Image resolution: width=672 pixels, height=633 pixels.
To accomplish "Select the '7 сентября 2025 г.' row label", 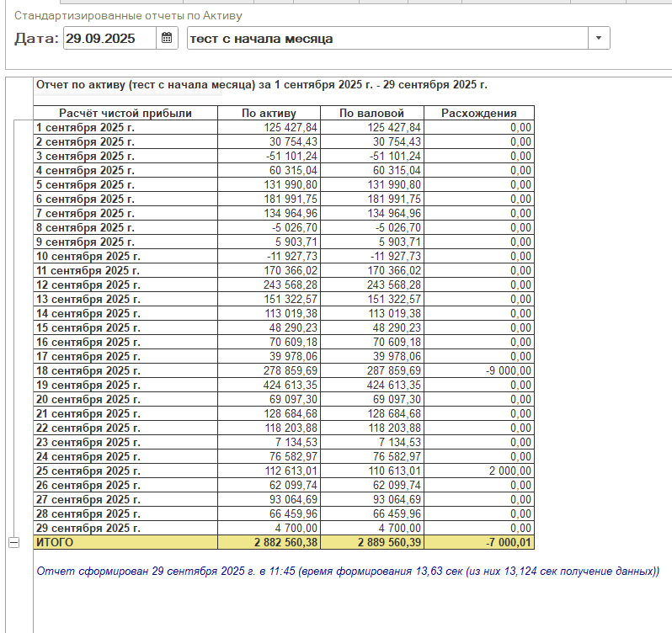I will coord(125,213).
